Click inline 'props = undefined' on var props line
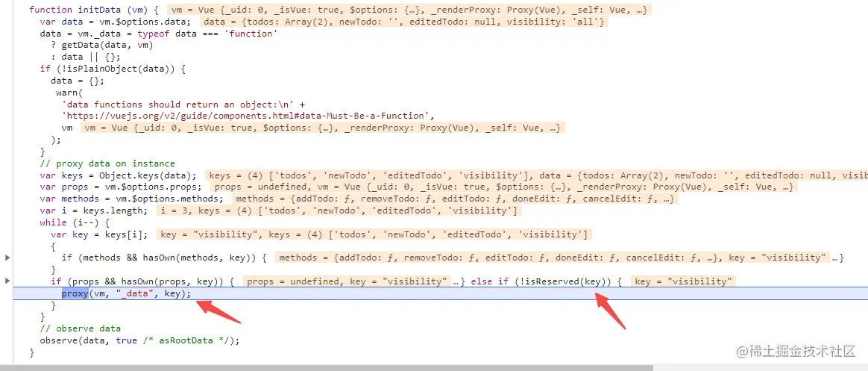868x371 pixels. (x=504, y=187)
